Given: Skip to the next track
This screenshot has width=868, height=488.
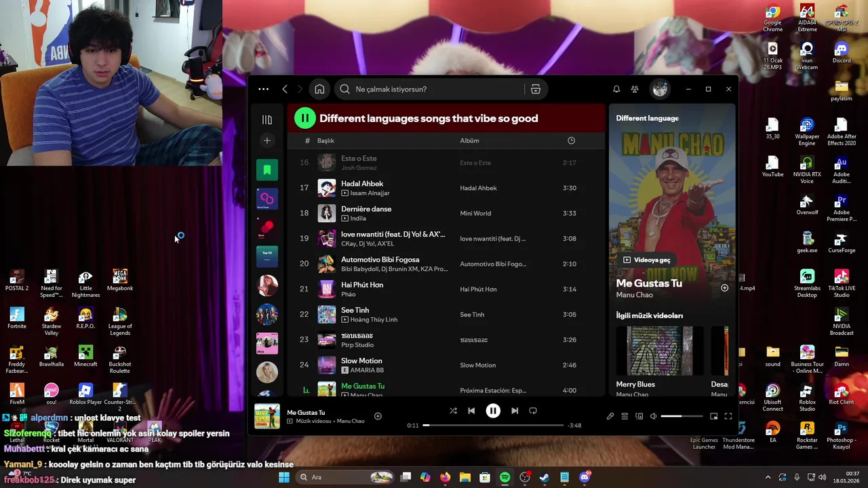Looking at the screenshot, I should 515,411.
